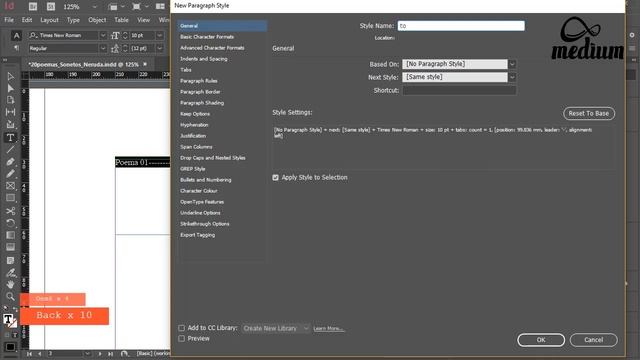Open Adobe Stock from top bar
This screenshot has height=360, width=640.
pos(51,7)
